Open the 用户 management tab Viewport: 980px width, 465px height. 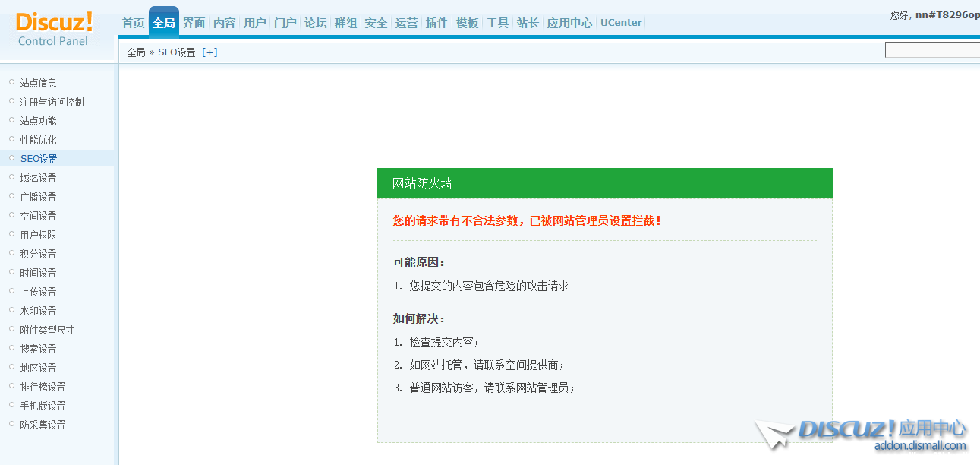pos(255,23)
